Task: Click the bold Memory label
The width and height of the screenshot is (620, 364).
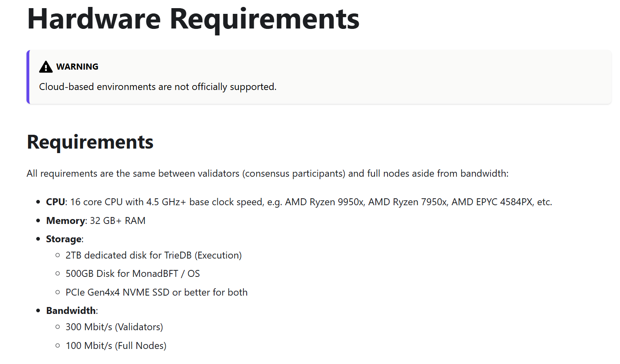Action: (x=66, y=221)
